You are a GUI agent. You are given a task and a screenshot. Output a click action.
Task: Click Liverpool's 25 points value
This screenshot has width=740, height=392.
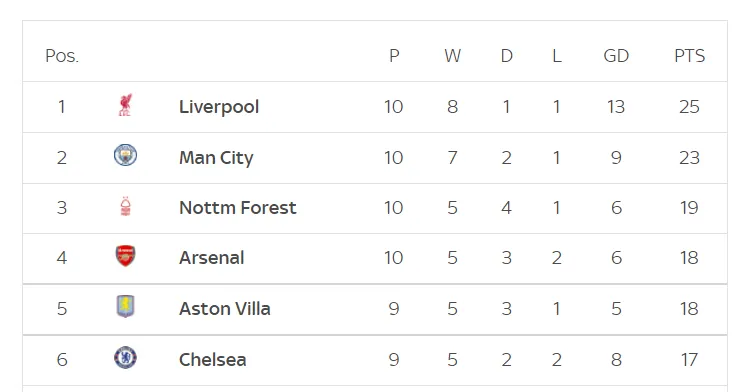(690, 107)
